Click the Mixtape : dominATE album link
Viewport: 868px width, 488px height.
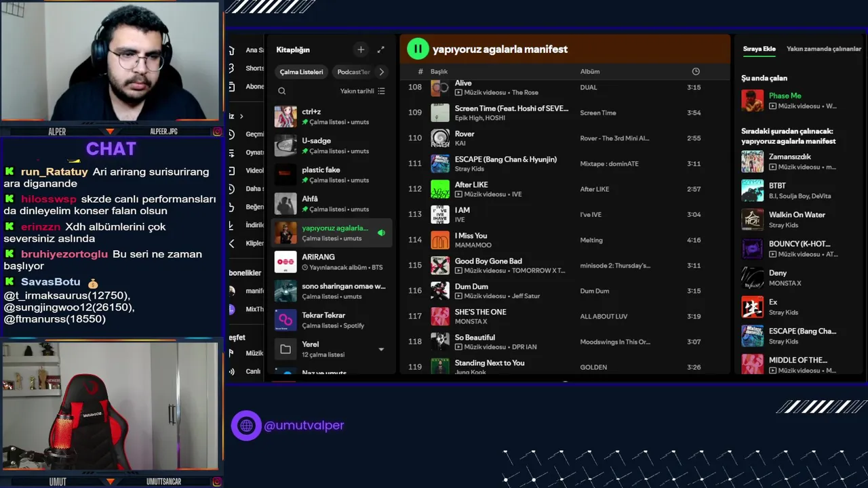click(x=609, y=164)
